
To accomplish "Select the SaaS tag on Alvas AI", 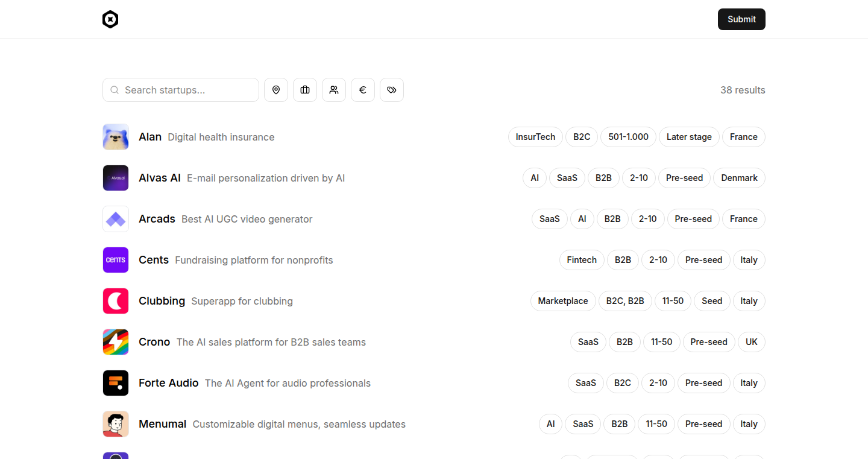I will pyautogui.click(x=567, y=178).
